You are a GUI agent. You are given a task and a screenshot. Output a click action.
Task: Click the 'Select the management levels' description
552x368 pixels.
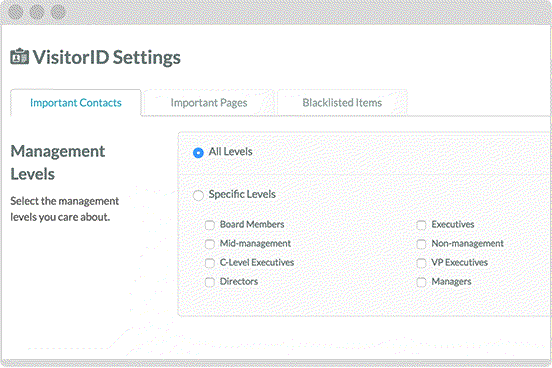point(65,209)
